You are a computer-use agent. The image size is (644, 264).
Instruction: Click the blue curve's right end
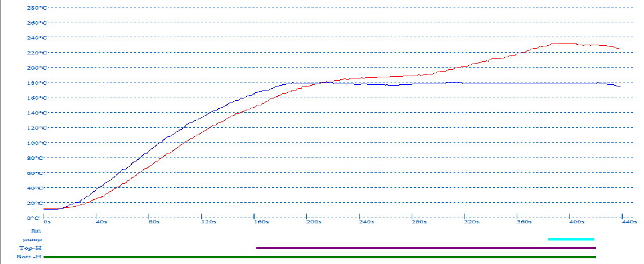click(x=620, y=87)
